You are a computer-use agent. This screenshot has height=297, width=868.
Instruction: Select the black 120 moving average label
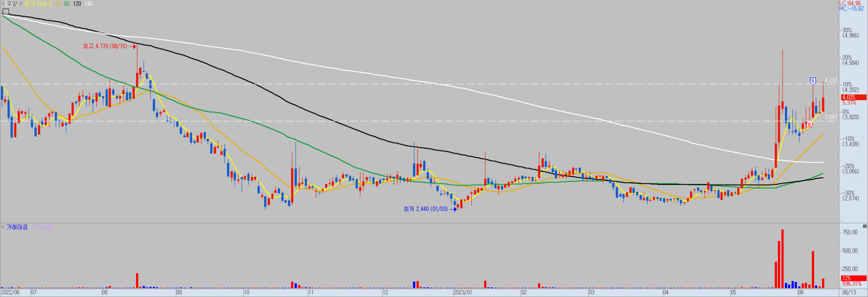click(x=77, y=4)
